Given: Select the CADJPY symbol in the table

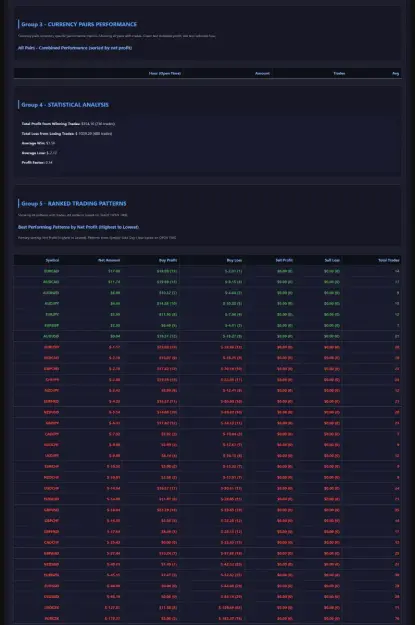Looking at the screenshot, I should 52,434.
